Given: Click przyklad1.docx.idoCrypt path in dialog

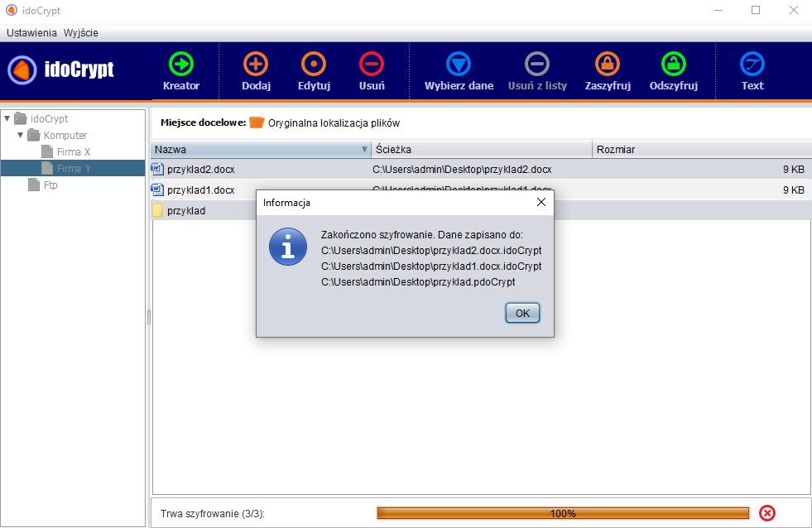Looking at the screenshot, I should coord(431,266).
